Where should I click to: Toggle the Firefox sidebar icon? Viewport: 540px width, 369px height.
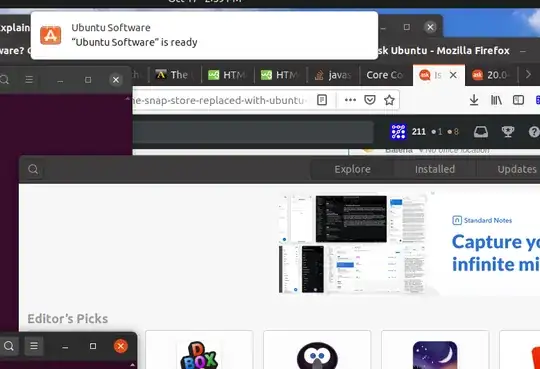coord(518,100)
